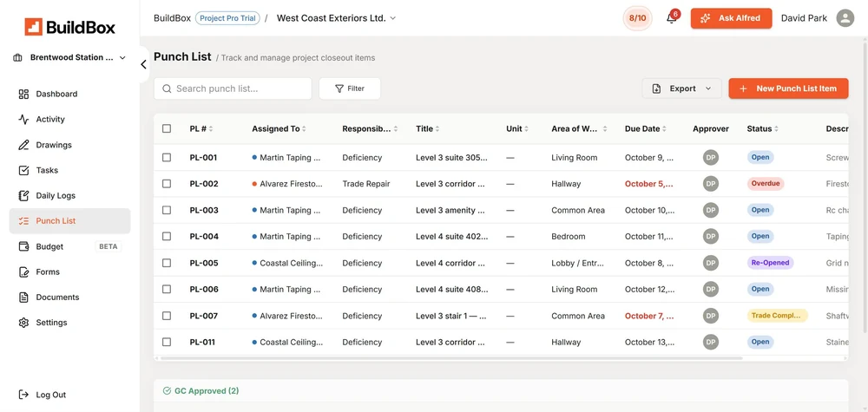This screenshot has width=868, height=412.
Task: Click the Search punch list field
Action: click(x=233, y=88)
